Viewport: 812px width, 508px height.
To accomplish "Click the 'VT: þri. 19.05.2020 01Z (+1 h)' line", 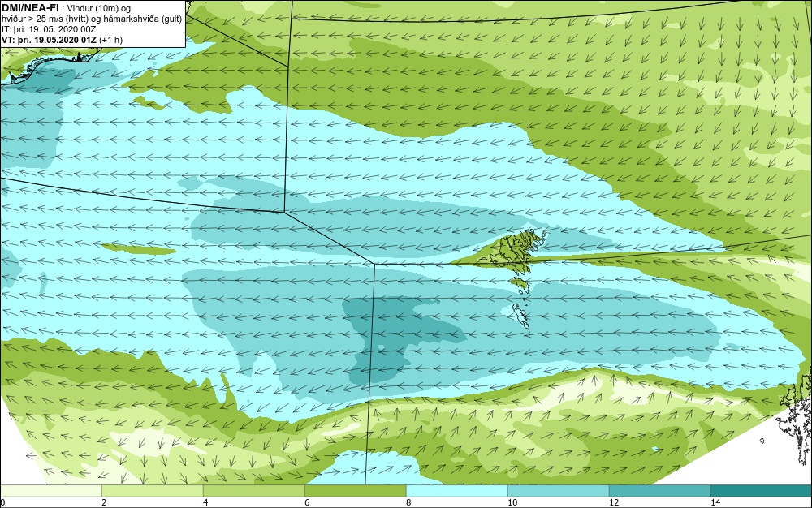I will pyautogui.click(x=63, y=40).
